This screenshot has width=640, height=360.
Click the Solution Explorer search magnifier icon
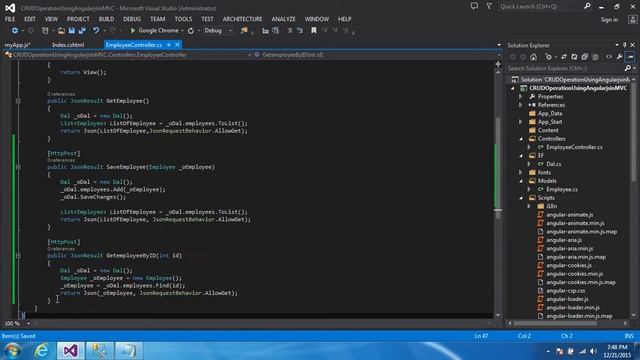point(628,68)
